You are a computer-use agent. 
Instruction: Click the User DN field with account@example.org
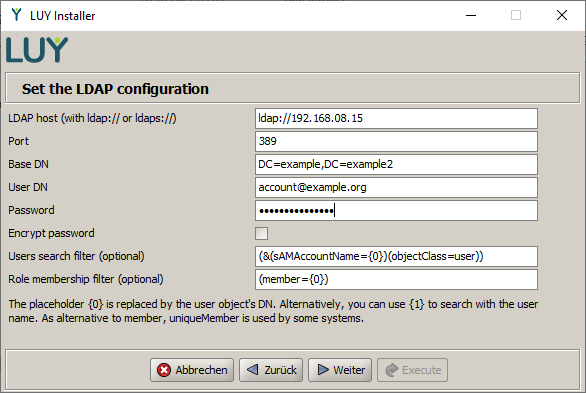[397, 188]
